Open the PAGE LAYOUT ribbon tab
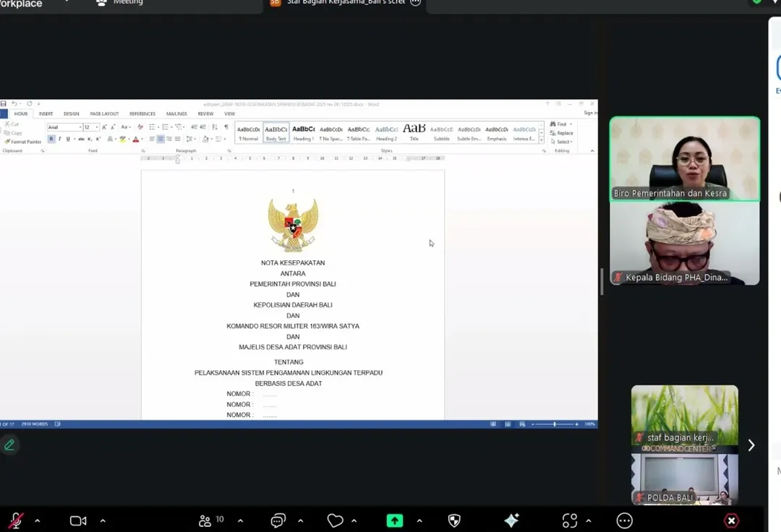 [x=104, y=113]
